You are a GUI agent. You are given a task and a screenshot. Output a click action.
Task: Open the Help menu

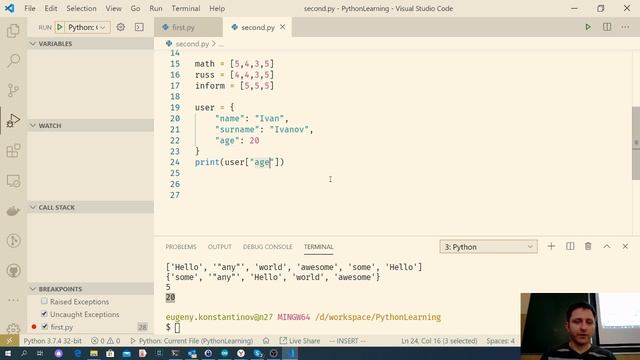(217, 8)
